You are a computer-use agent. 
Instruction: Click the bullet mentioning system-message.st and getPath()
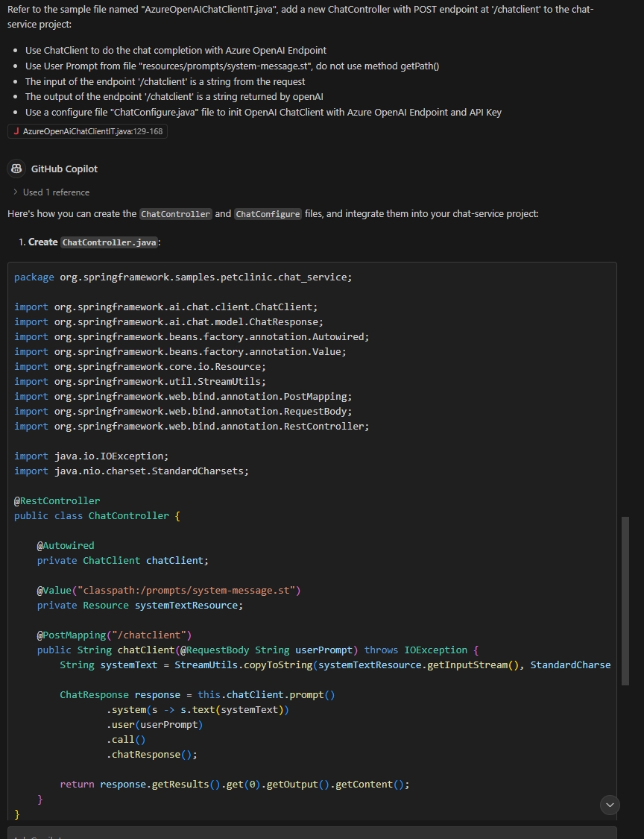[232, 66]
